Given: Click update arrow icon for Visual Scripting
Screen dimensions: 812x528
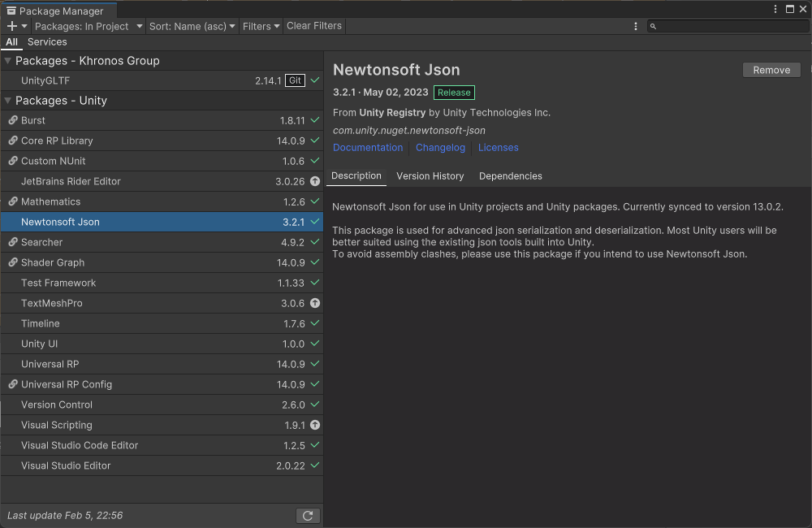Looking at the screenshot, I should 315,425.
